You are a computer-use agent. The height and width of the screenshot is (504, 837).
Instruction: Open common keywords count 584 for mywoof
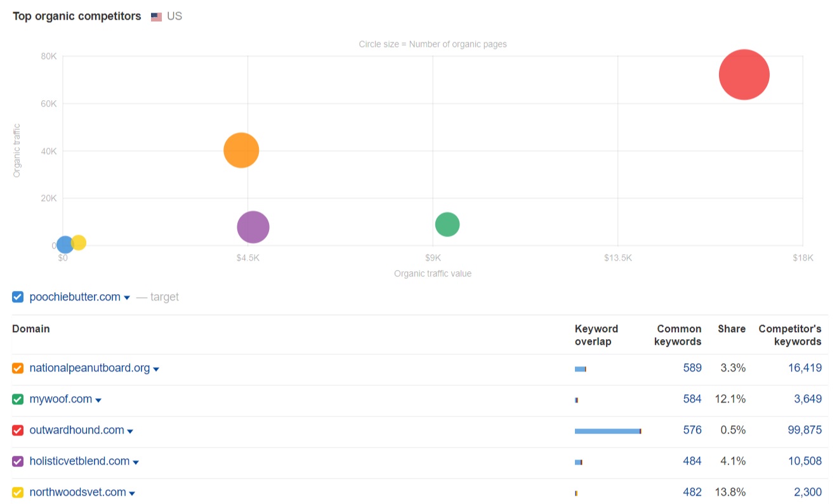[692, 399]
